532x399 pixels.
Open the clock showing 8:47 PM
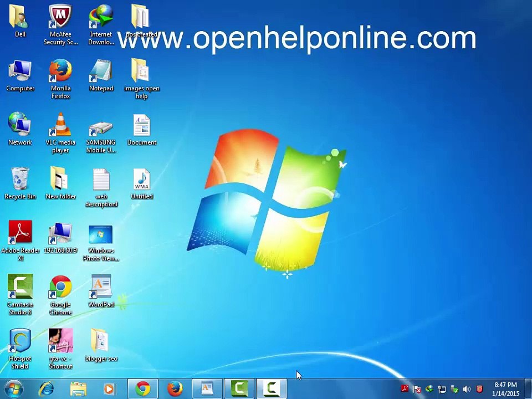coord(505,389)
